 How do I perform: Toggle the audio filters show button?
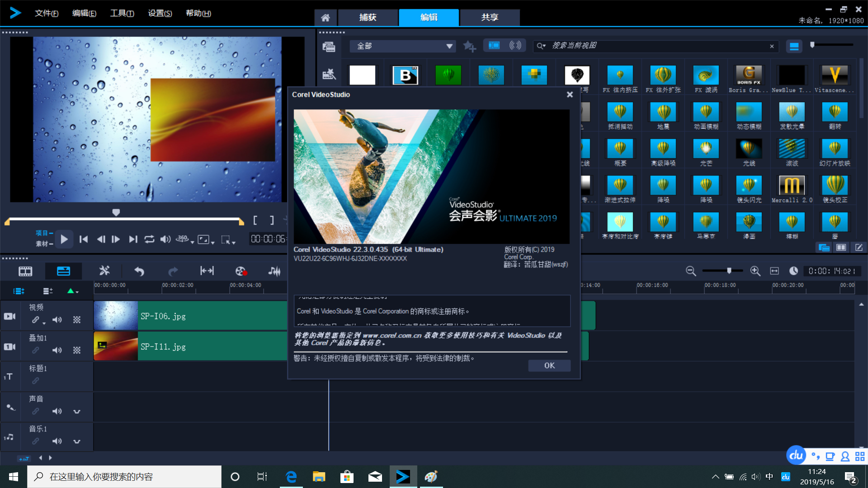click(515, 46)
